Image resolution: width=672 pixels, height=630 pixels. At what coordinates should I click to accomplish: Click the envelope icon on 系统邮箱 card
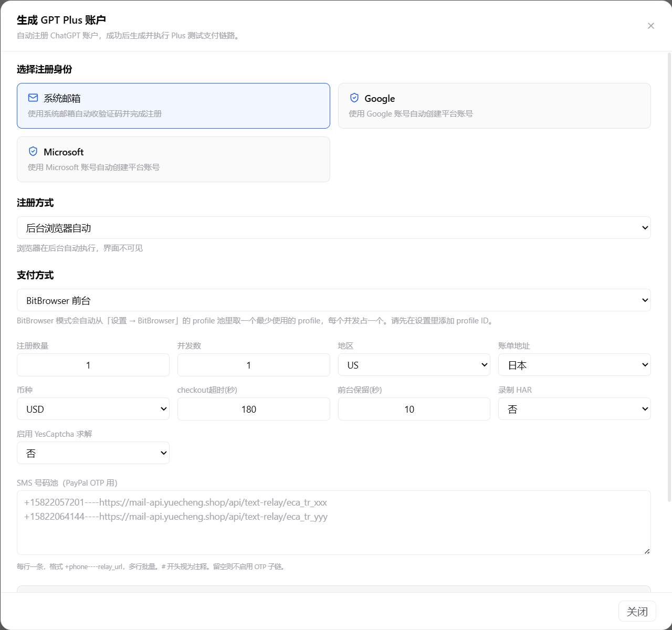(x=33, y=98)
